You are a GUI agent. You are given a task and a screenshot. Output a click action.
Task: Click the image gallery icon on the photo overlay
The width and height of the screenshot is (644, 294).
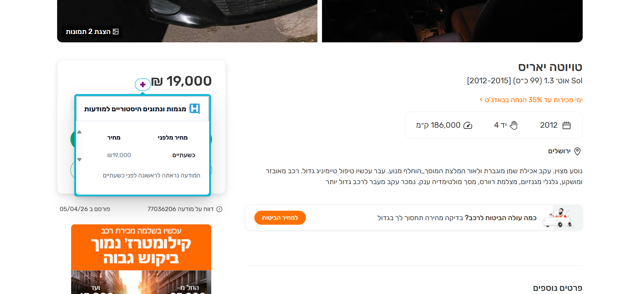(116, 32)
